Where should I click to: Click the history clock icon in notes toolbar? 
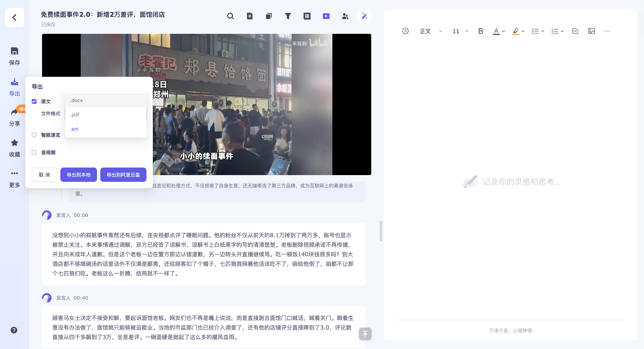pos(405,31)
